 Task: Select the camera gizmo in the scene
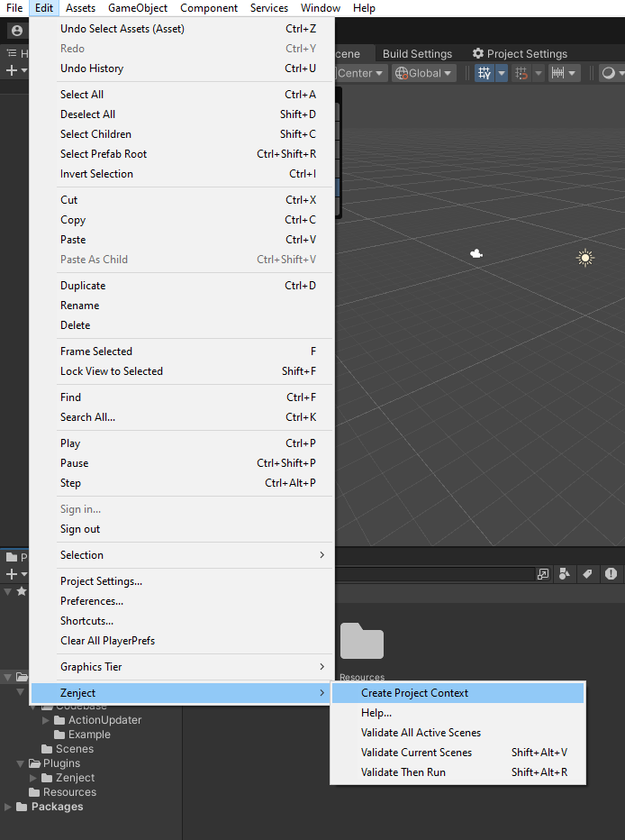476,253
